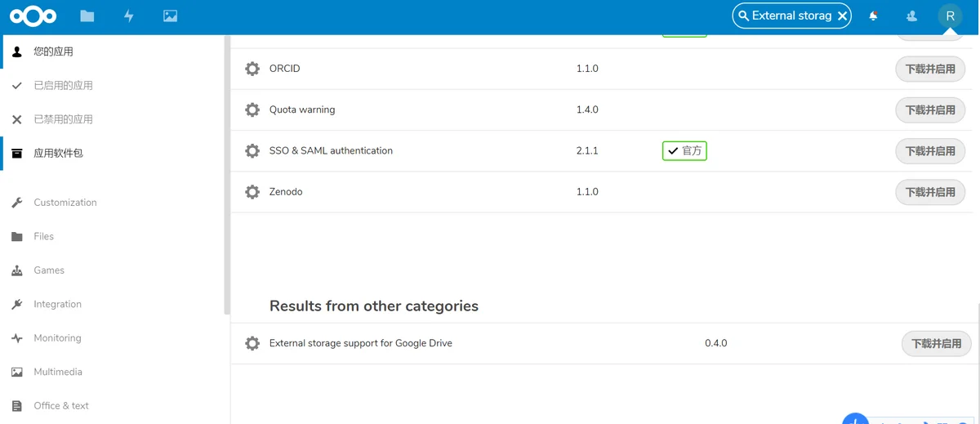
Task: Click the X icon beside 已禁用的应用
Action: pos(17,119)
